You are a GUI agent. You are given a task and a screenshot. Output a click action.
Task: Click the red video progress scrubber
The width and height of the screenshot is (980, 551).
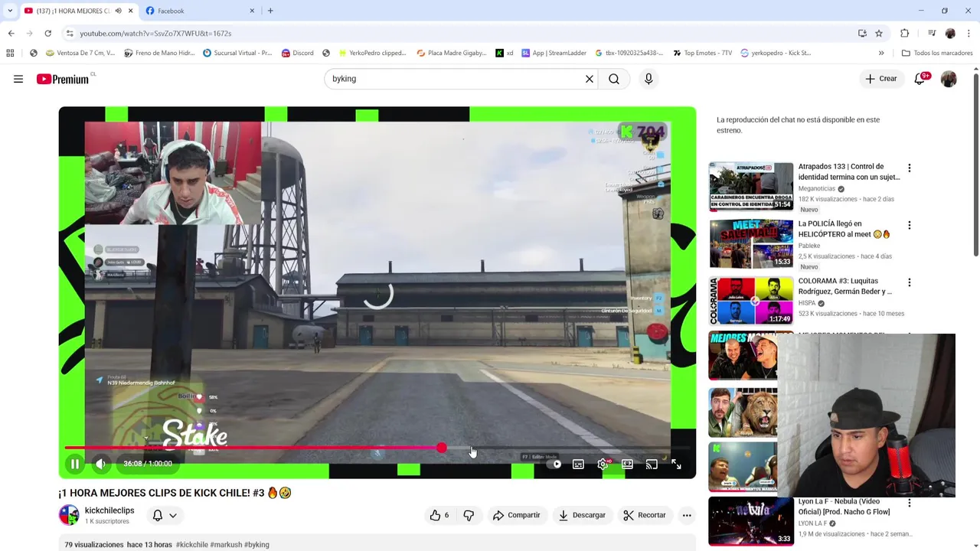442,448
